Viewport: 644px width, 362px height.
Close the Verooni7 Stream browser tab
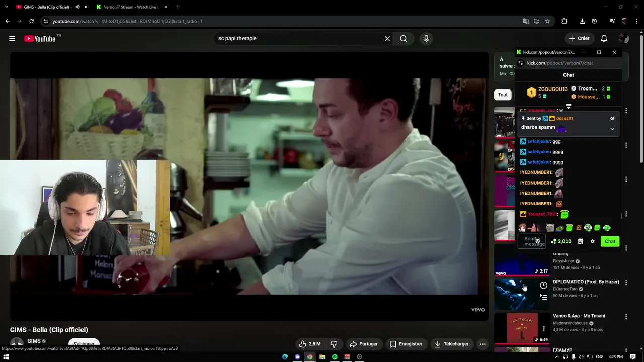166,7
